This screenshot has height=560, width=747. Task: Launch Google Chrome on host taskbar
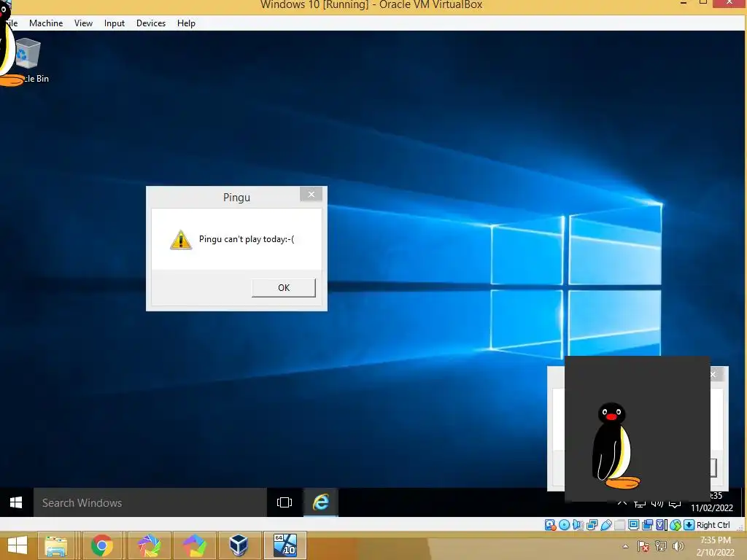click(102, 545)
